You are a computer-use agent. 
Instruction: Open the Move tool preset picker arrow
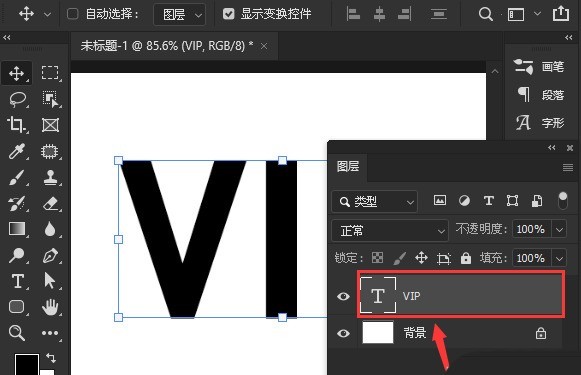click(47, 14)
